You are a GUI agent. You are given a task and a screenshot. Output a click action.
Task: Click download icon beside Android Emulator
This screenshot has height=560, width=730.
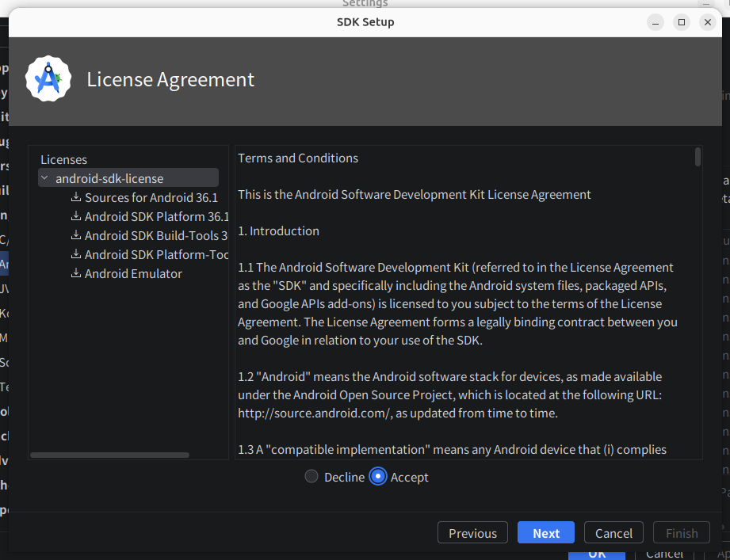pos(76,273)
